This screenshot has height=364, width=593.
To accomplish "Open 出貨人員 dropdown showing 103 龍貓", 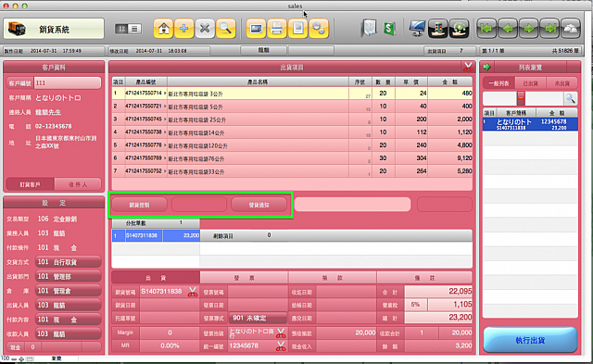I will coord(68,305).
